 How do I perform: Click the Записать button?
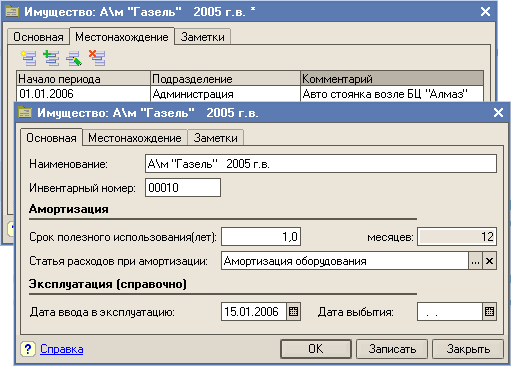click(392, 349)
